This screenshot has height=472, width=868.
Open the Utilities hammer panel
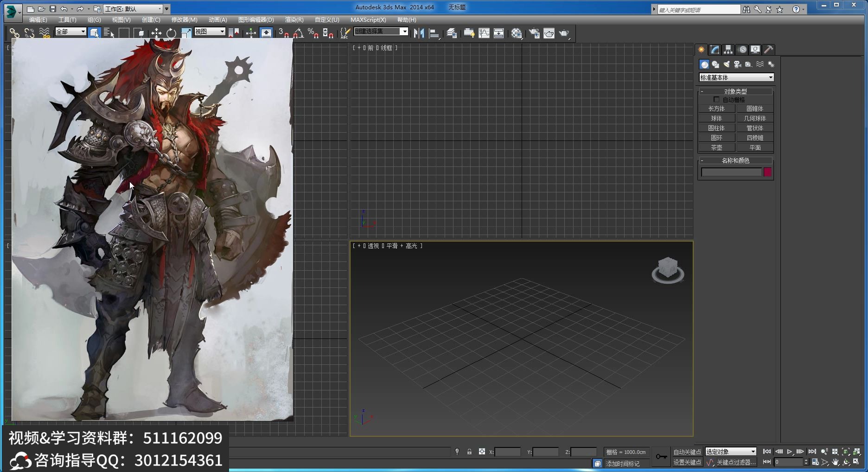[x=768, y=50]
